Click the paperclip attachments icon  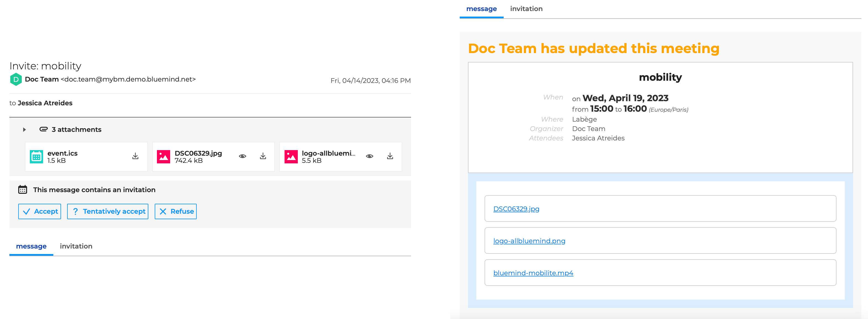[43, 129]
